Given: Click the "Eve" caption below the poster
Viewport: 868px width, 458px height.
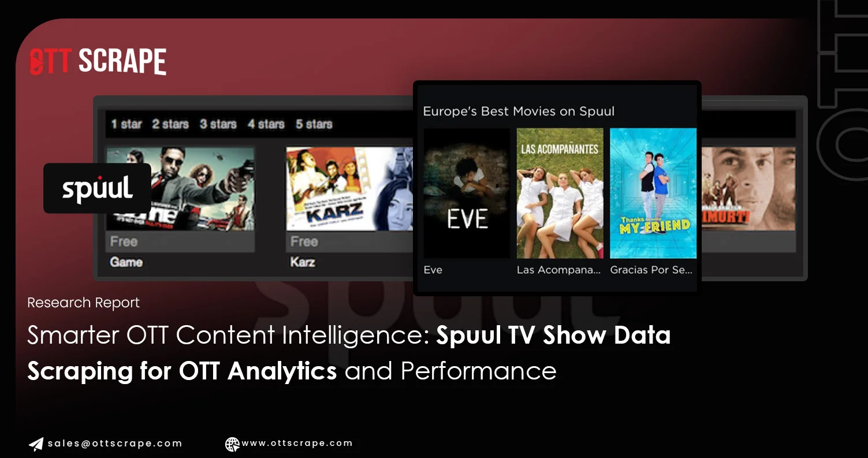Looking at the screenshot, I should [x=433, y=270].
